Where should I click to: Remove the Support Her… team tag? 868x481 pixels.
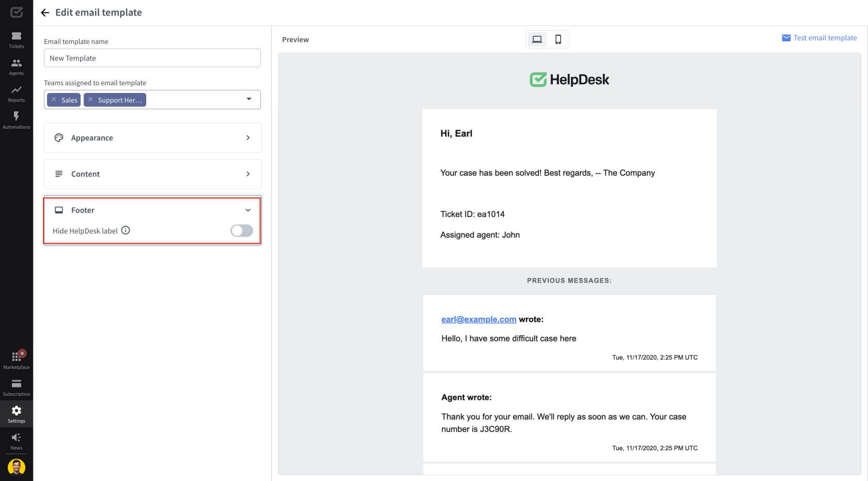[x=90, y=100]
